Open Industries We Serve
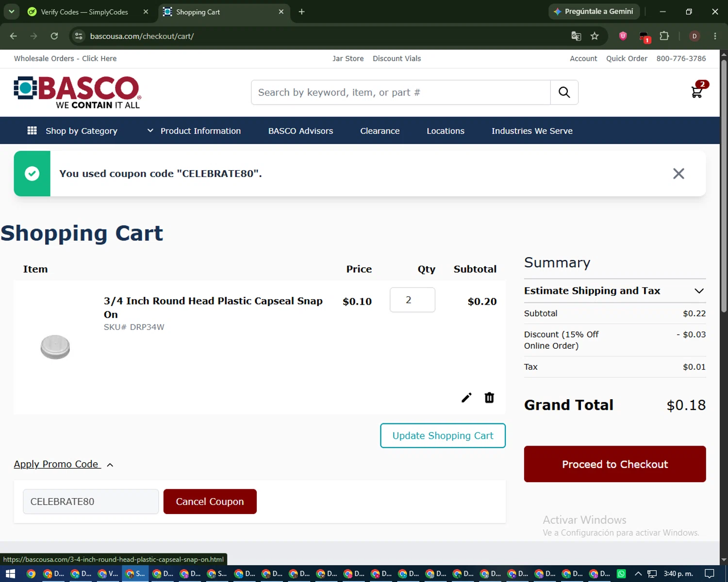Screen dimensions: 728x582 coord(532,131)
